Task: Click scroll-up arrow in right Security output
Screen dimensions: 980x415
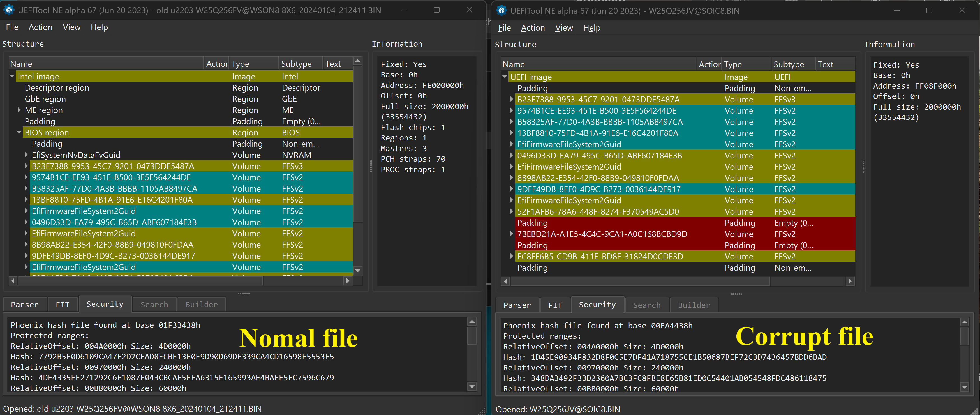Action: coord(964,322)
